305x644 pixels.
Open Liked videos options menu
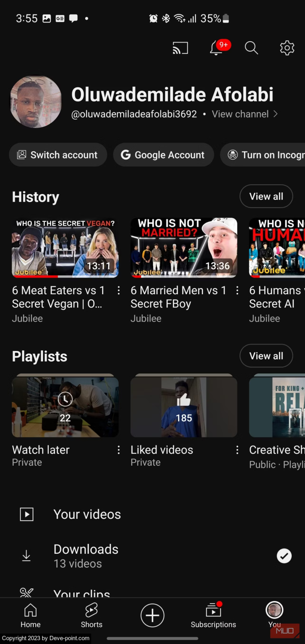237,450
